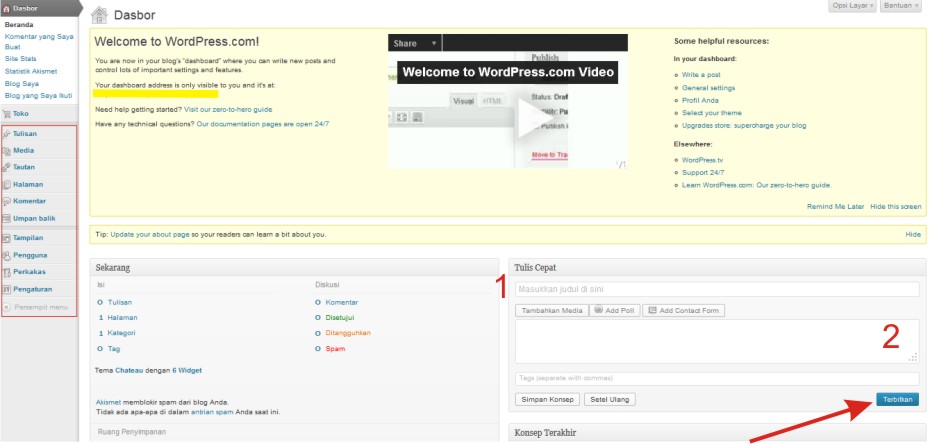
Task: Click the Add Poll button label
Action: 620,311
